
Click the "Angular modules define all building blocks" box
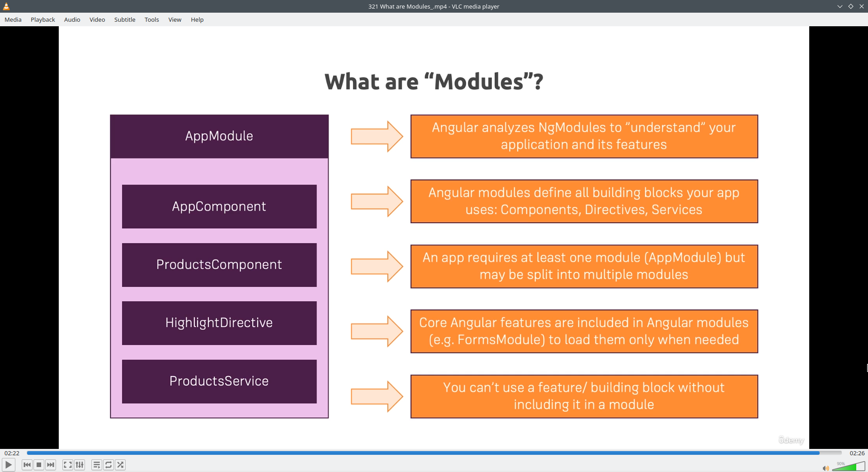[x=584, y=201]
